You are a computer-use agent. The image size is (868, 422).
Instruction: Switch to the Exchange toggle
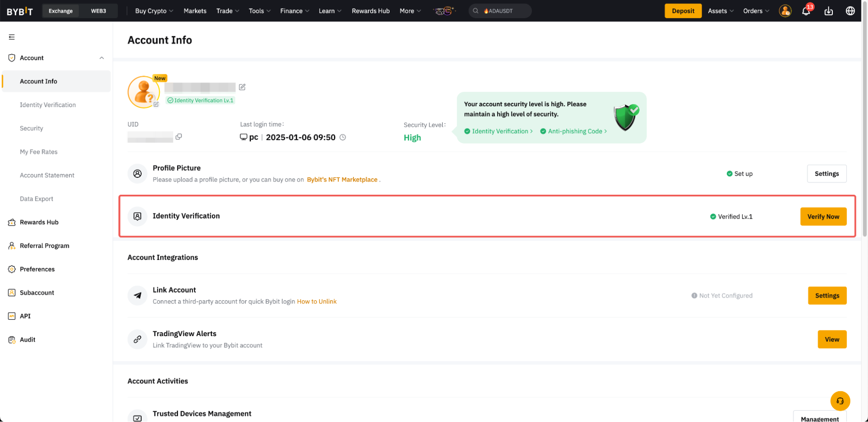click(61, 11)
